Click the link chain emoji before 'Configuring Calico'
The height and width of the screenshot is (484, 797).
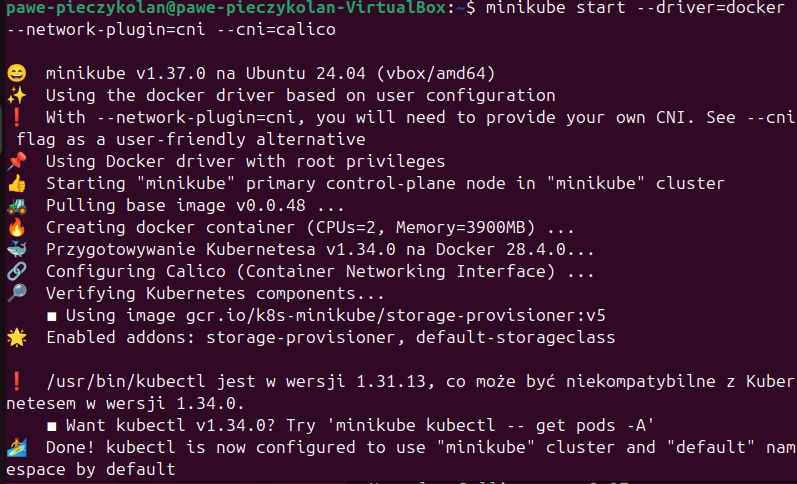coord(16,271)
